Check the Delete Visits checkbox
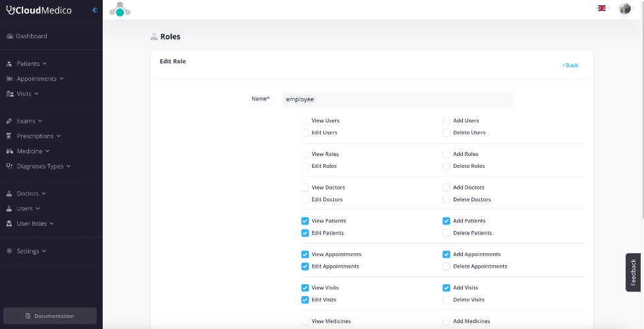This screenshot has width=644, height=329. [446, 300]
